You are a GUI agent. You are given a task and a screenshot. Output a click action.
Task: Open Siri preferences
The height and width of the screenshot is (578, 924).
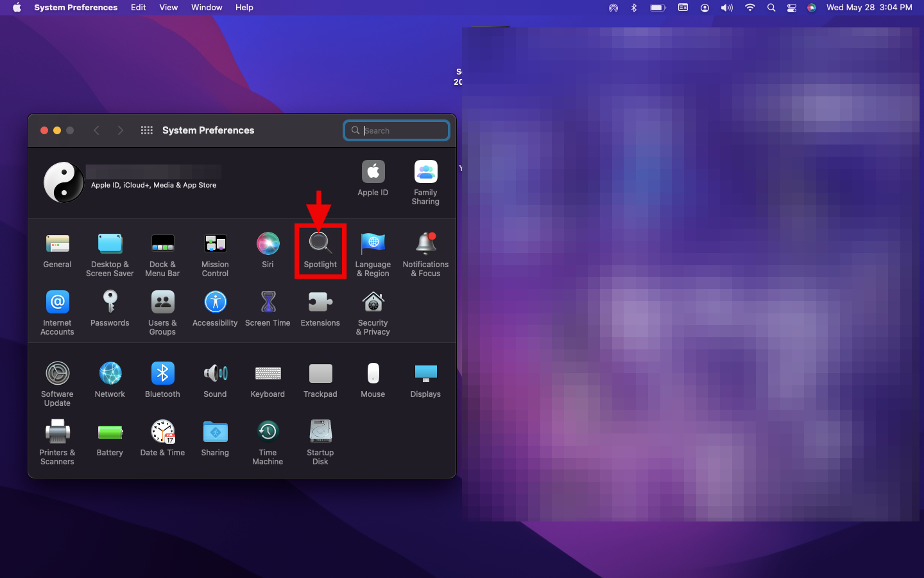268,251
